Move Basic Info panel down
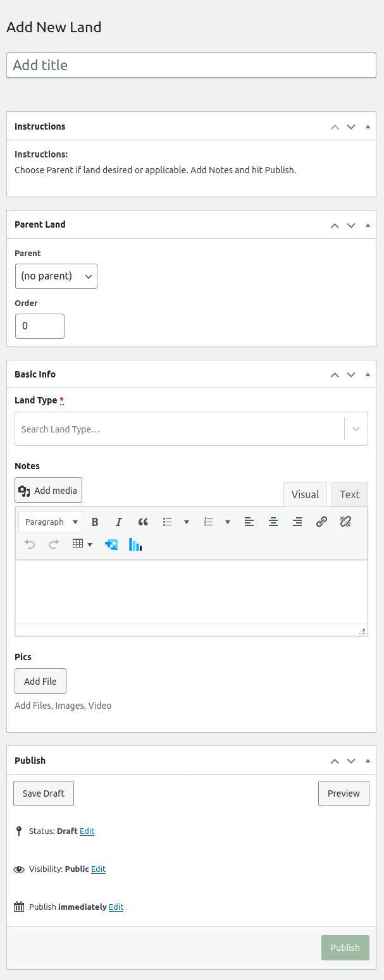Viewport: 384px width, 980px height. click(x=351, y=375)
